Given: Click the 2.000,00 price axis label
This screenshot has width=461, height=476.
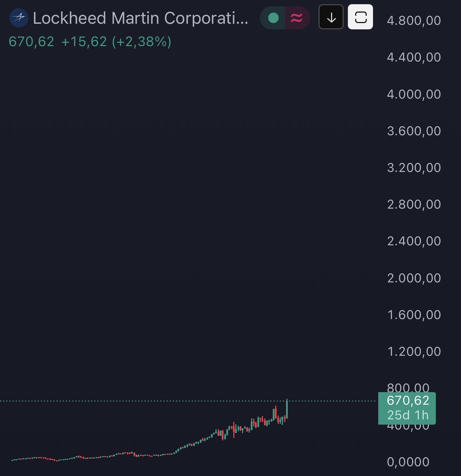Looking at the screenshot, I should [x=414, y=278].
